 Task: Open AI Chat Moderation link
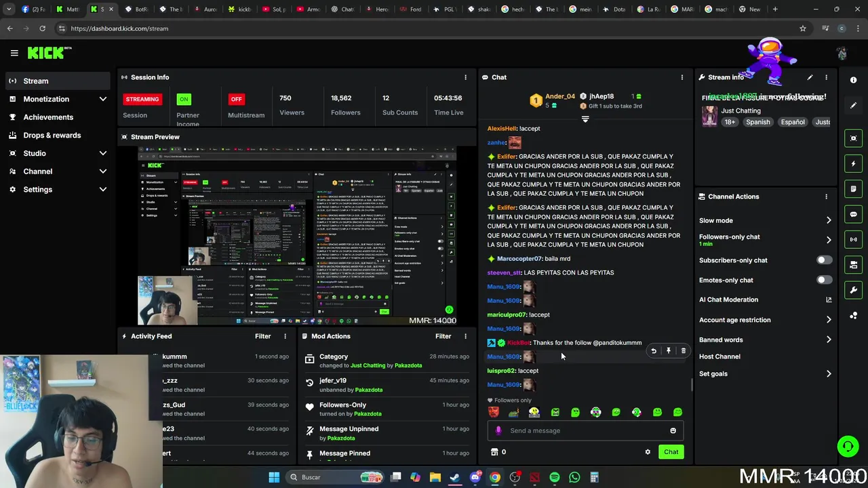pos(766,300)
